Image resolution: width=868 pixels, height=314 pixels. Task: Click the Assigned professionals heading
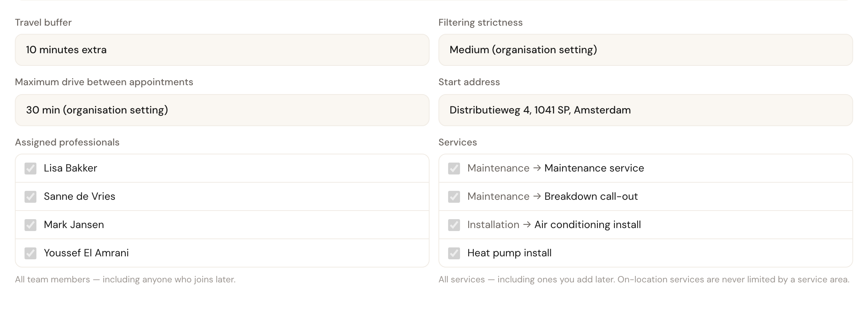click(x=67, y=142)
